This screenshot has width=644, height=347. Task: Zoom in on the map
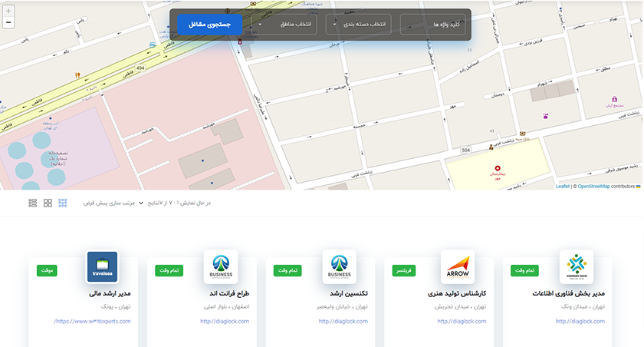(x=8, y=12)
